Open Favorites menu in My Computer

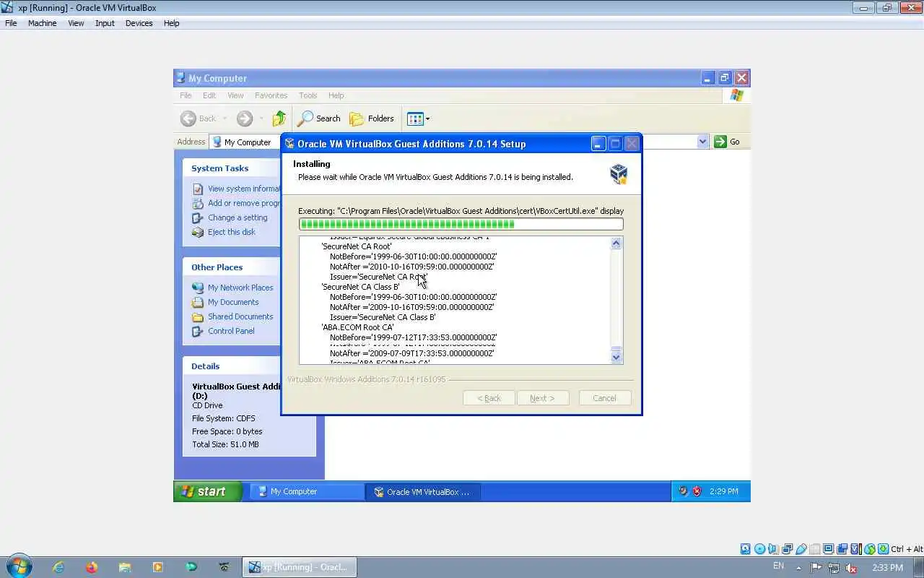point(271,95)
